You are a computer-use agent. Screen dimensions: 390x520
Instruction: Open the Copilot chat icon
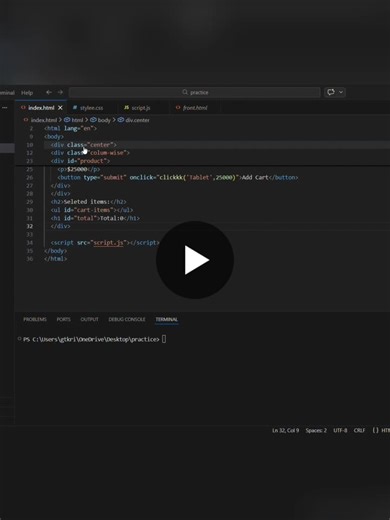331,92
